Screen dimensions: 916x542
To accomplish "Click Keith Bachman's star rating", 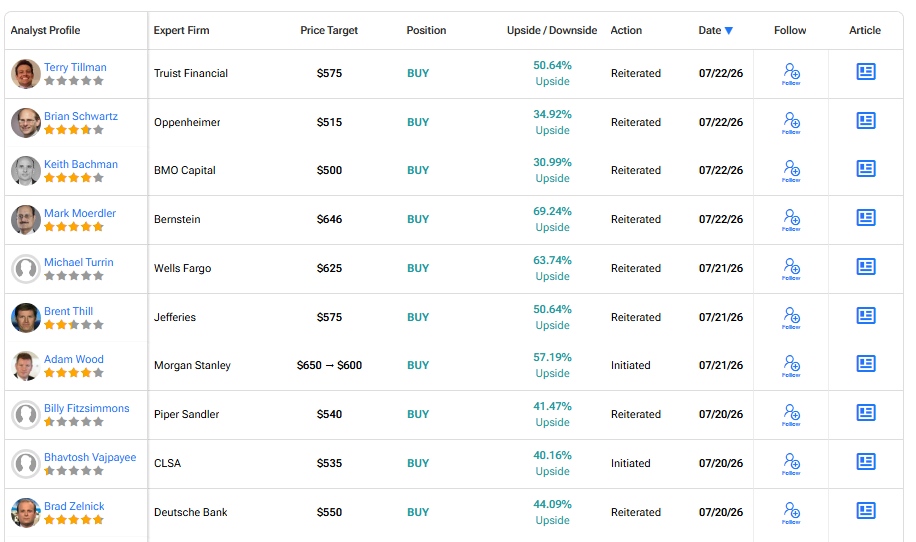I will tap(74, 178).
